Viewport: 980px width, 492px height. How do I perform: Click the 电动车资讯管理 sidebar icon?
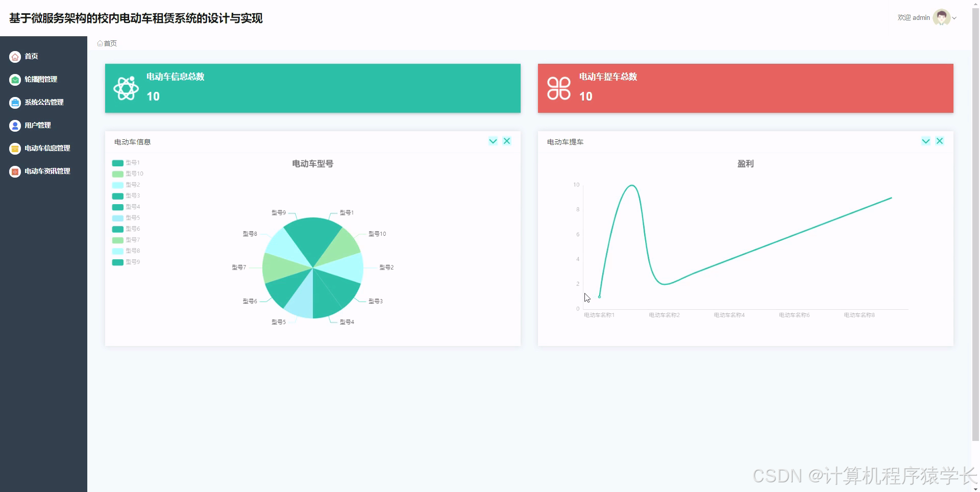pyautogui.click(x=15, y=171)
